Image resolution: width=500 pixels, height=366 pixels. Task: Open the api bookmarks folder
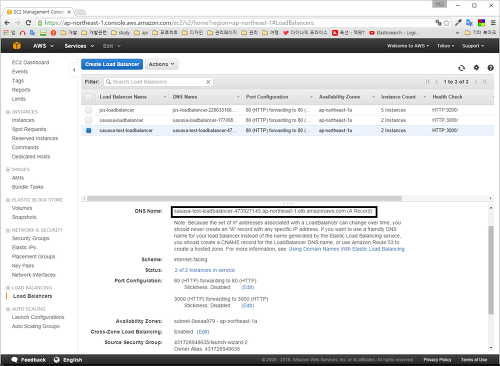141,33
